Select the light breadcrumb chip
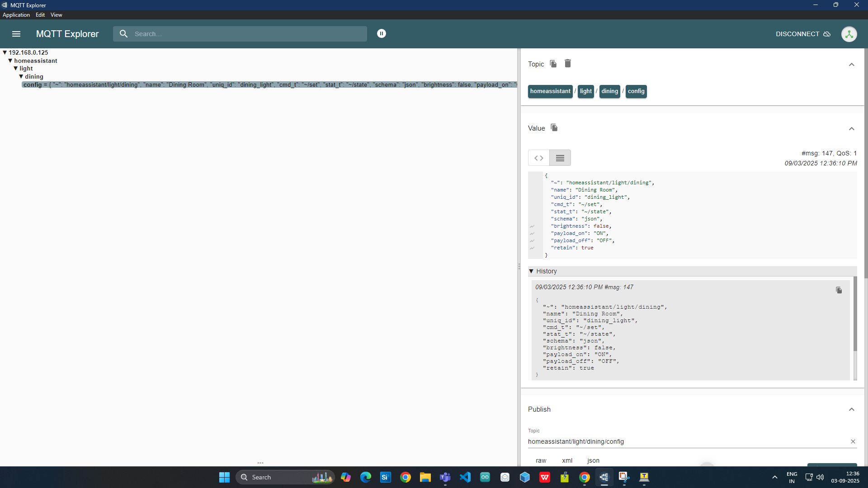Image resolution: width=868 pixels, height=488 pixels. click(x=585, y=91)
